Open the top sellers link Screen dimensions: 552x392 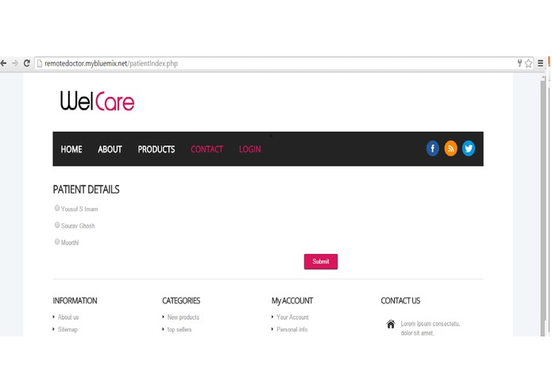[x=179, y=329]
